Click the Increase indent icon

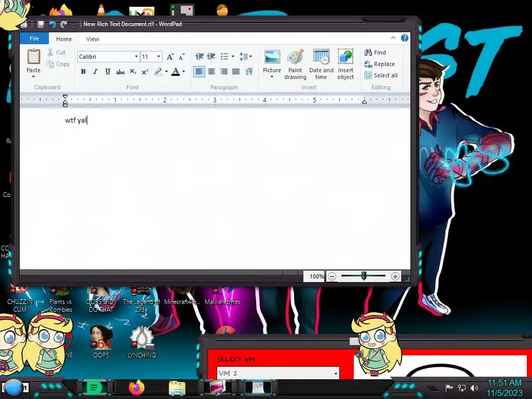(x=211, y=56)
